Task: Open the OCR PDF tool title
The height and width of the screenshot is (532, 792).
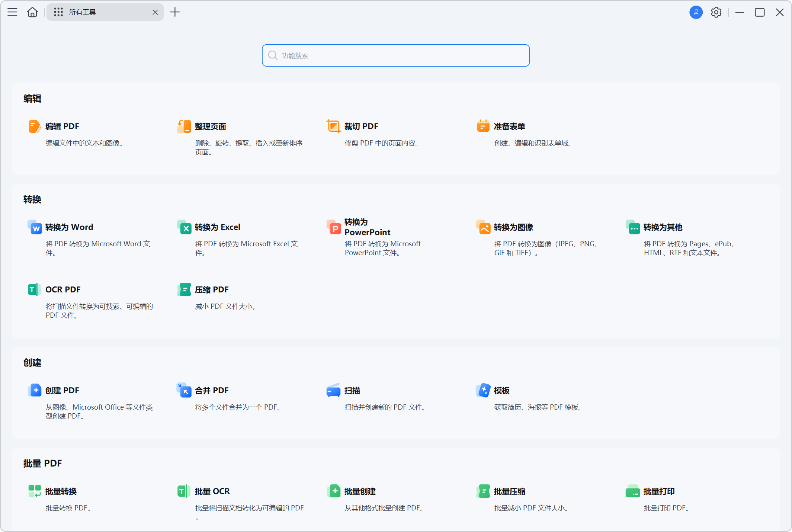Action: (x=63, y=290)
